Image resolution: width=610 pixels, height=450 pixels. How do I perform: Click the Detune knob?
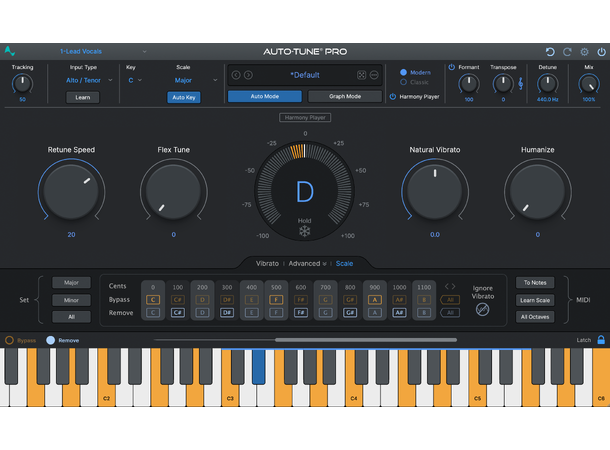point(548,84)
